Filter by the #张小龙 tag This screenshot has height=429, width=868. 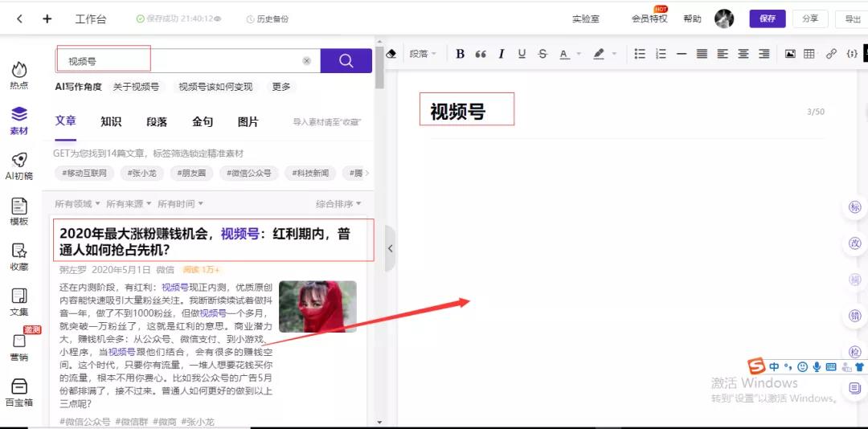pyautogui.click(x=141, y=174)
